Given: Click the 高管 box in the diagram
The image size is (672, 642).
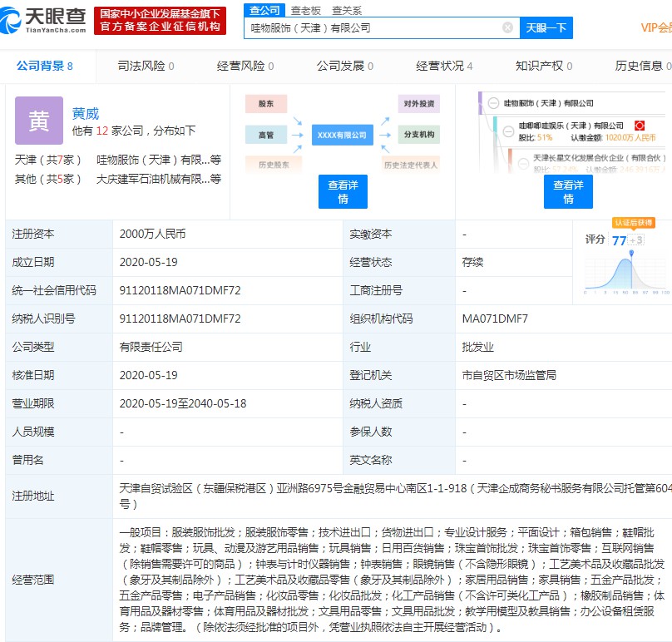Looking at the screenshot, I should [x=266, y=135].
